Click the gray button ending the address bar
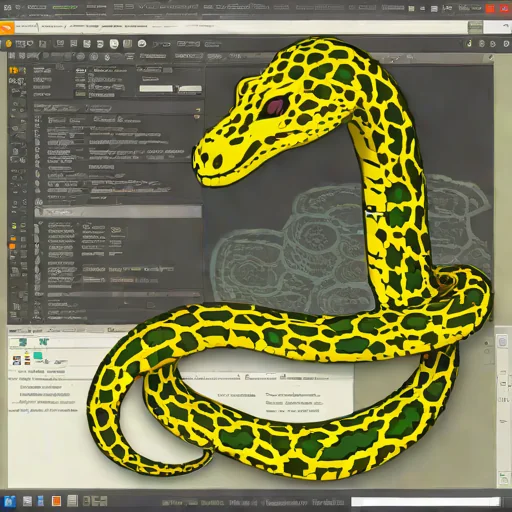 pos(475,27)
